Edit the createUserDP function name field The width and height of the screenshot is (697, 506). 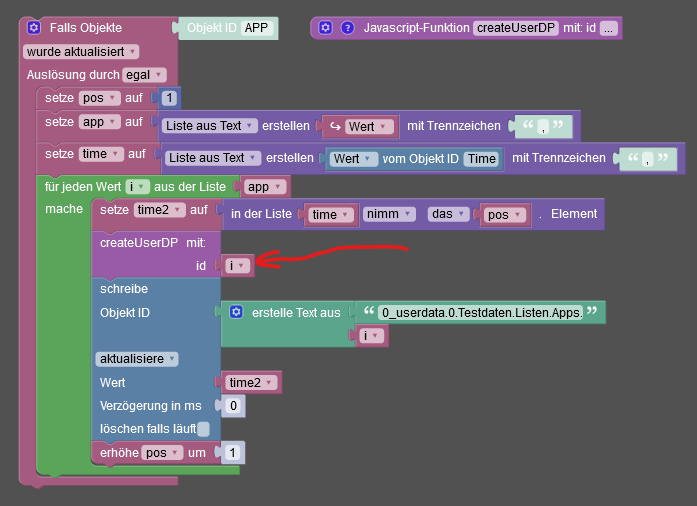[x=516, y=28]
